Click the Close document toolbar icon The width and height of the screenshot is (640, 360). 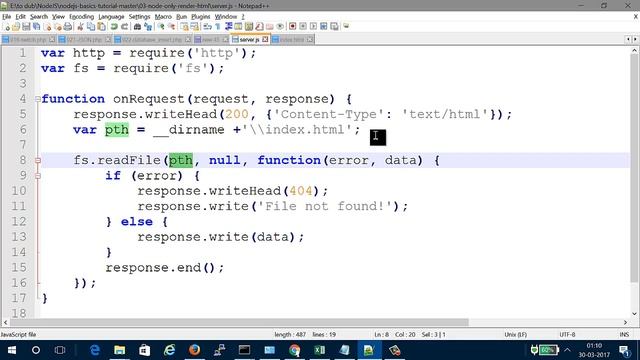(x=48, y=27)
